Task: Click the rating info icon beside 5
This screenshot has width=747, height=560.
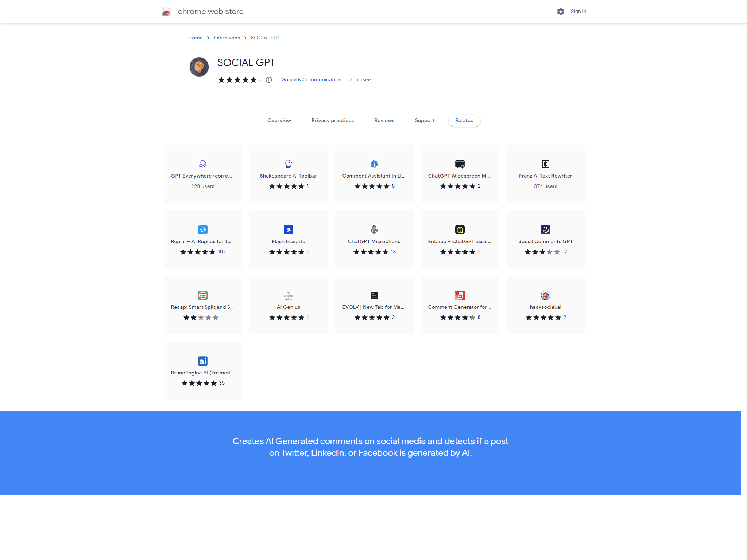Action: (x=269, y=80)
